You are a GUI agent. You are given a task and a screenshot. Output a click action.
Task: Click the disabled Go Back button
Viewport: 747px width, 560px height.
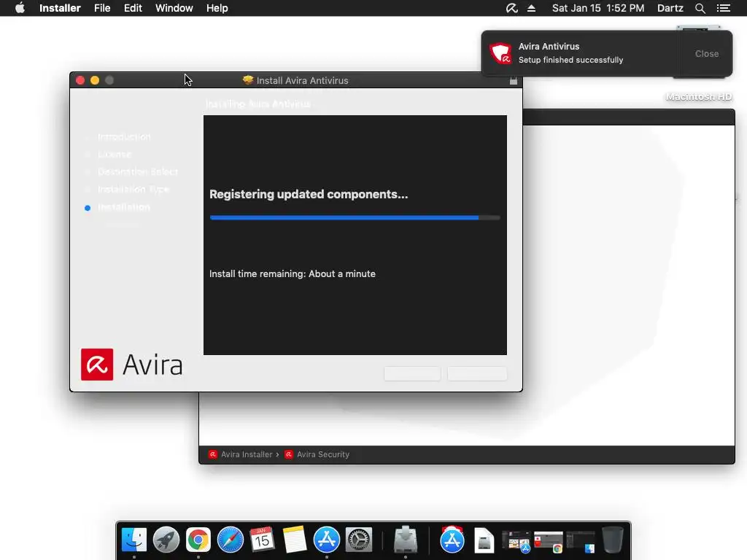pos(412,374)
